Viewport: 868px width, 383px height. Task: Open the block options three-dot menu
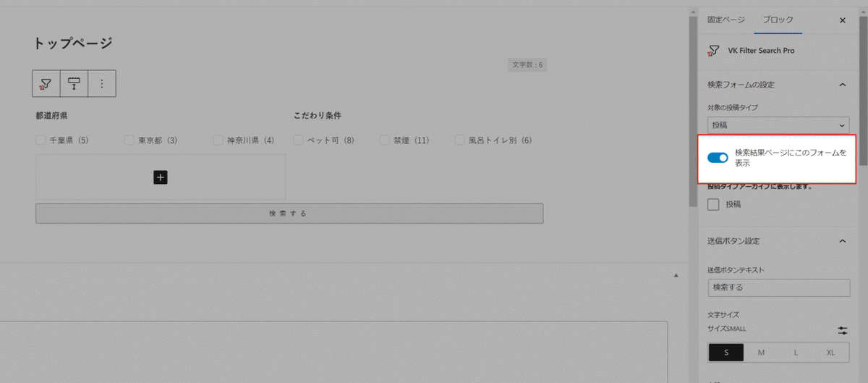click(x=102, y=84)
